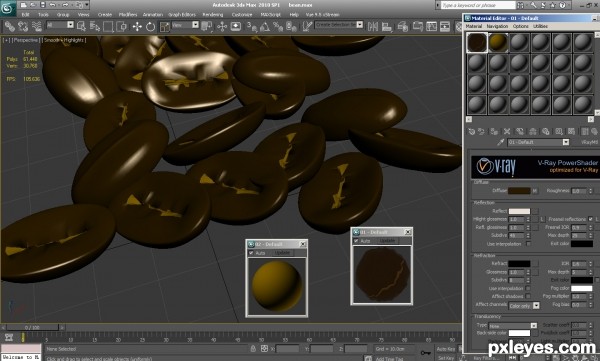Click the 0 / 100 time slider
Viewport: 600px width, 361px height.
coord(33,327)
